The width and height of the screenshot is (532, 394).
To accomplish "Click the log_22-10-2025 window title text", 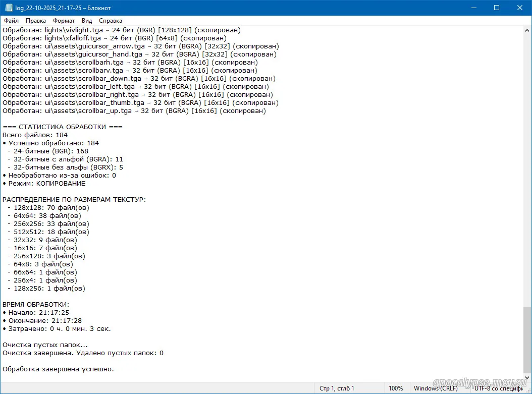I will point(63,8).
